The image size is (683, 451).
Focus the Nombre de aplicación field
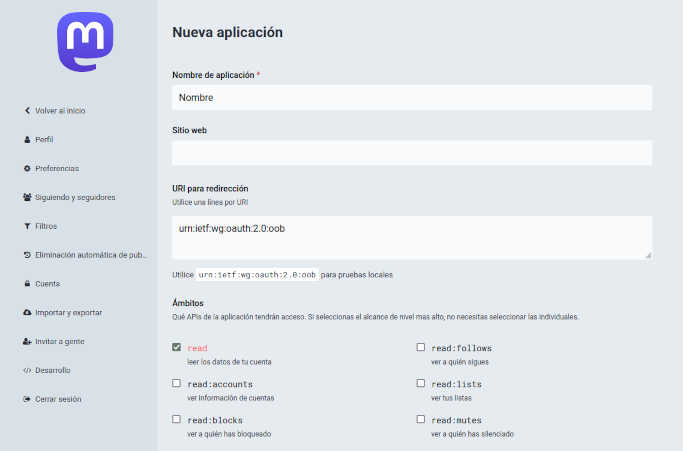click(x=412, y=97)
